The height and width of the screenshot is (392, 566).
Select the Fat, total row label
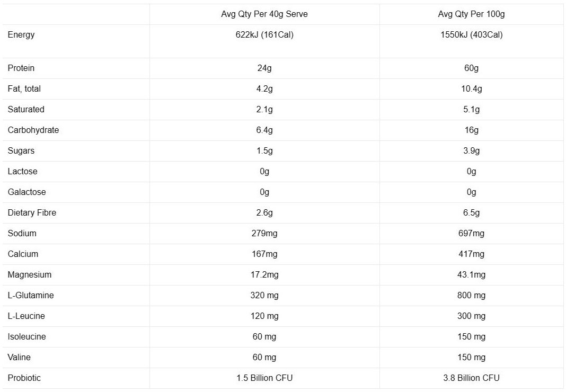24,89
